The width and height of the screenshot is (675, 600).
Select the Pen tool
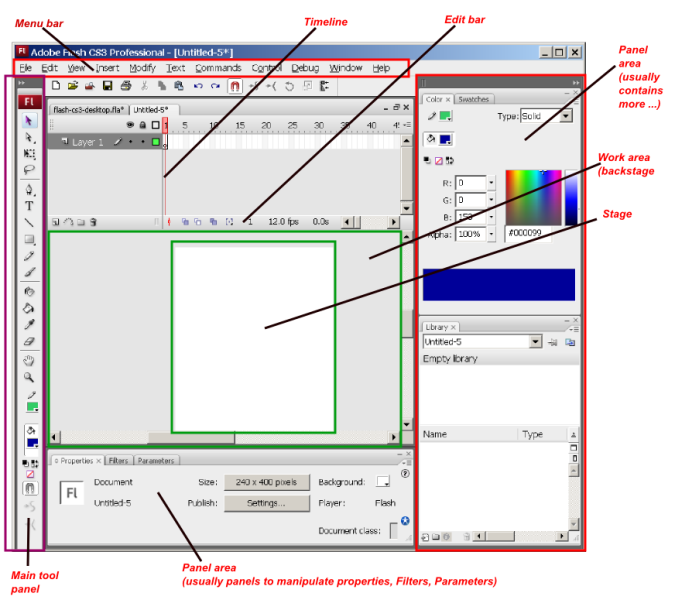coord(29,190)
